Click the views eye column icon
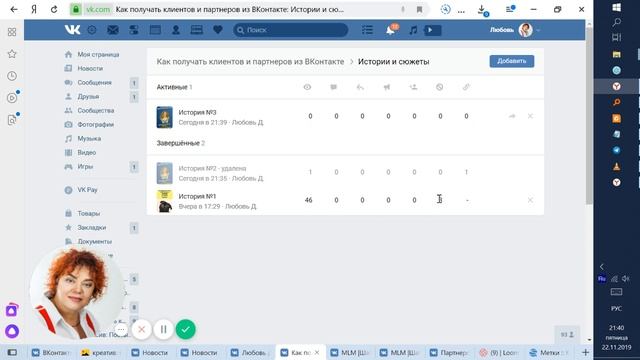640x360 pixels. [307, 87]
